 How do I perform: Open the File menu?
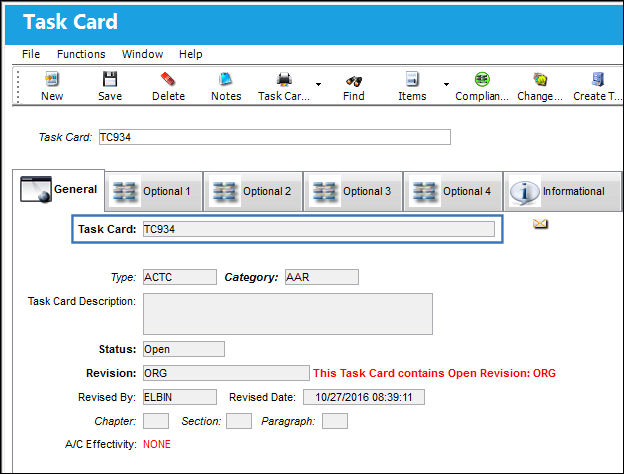pos(31,54)
